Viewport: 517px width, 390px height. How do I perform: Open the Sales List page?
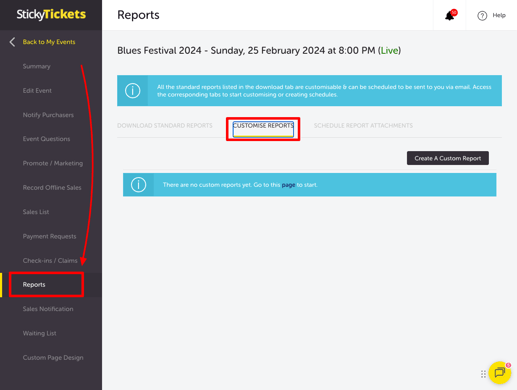36,212
